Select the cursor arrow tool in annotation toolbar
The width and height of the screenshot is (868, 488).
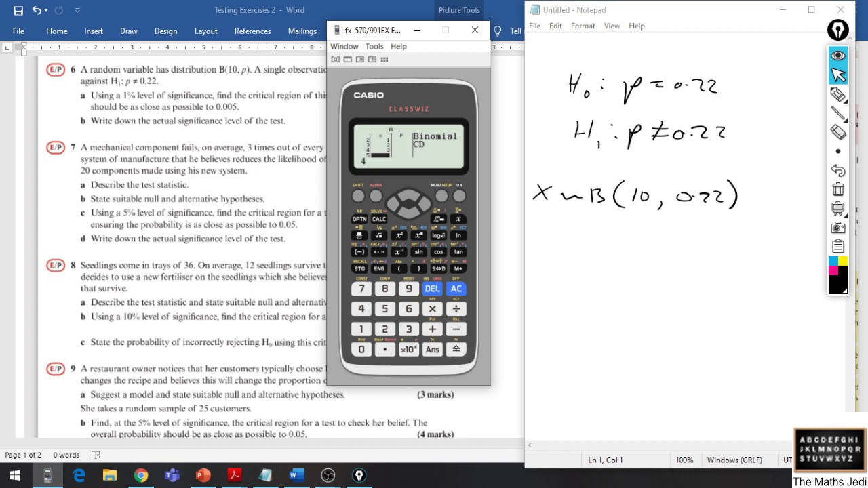838,75
